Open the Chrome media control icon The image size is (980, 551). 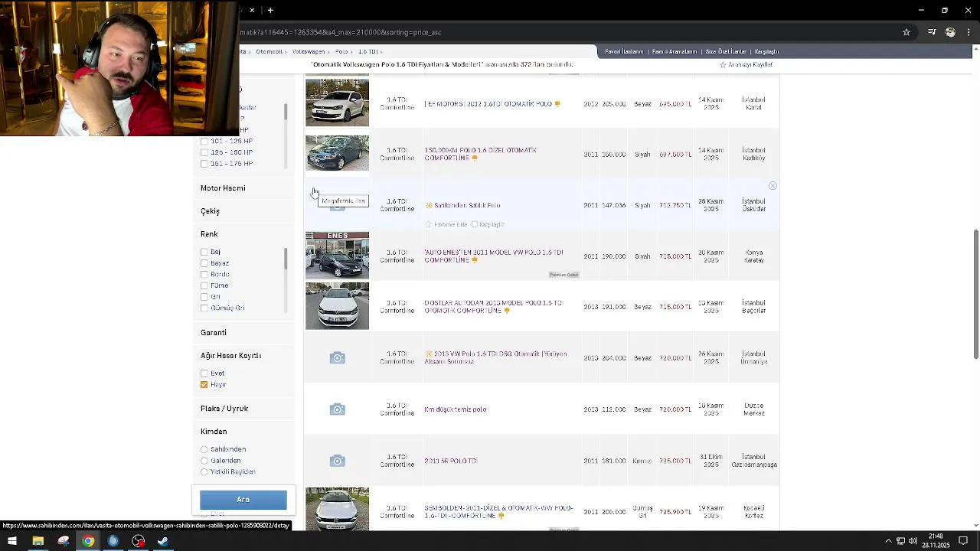pos(932,32)
